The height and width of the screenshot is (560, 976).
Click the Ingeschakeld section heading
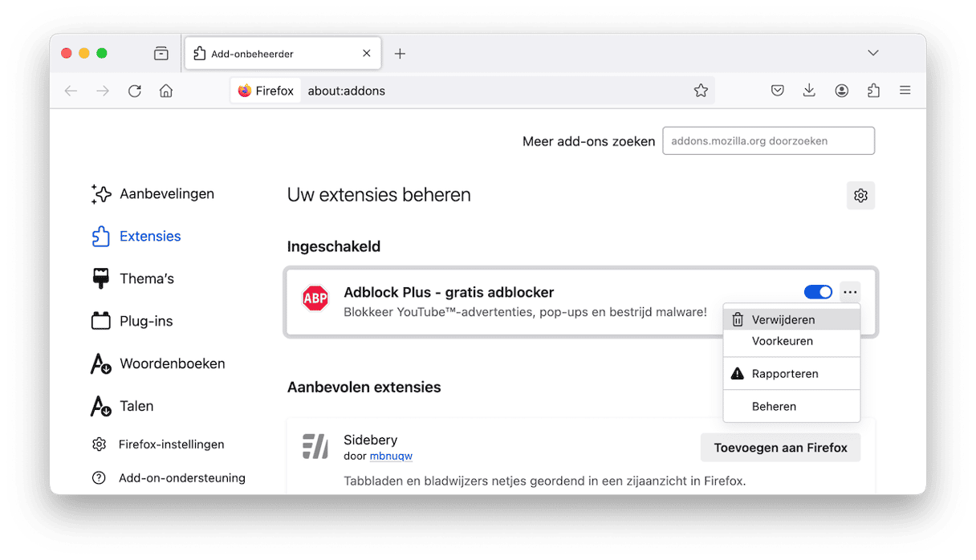pos(334,246)
